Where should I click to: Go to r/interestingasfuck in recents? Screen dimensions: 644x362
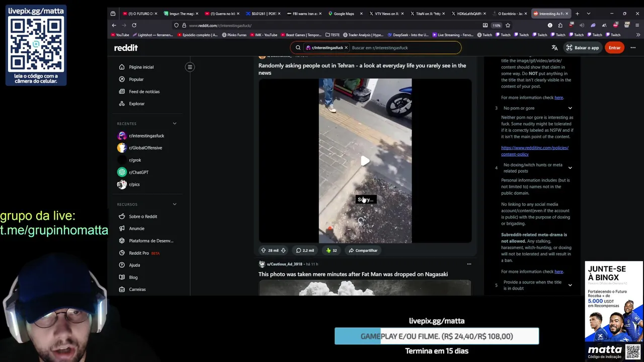click(146, 136)
